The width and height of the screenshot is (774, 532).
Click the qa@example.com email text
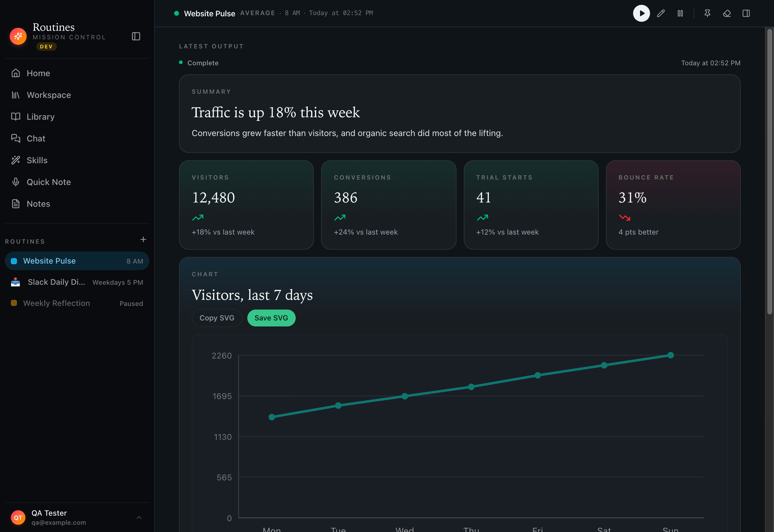pyautogui.click(x=59, y=523)
